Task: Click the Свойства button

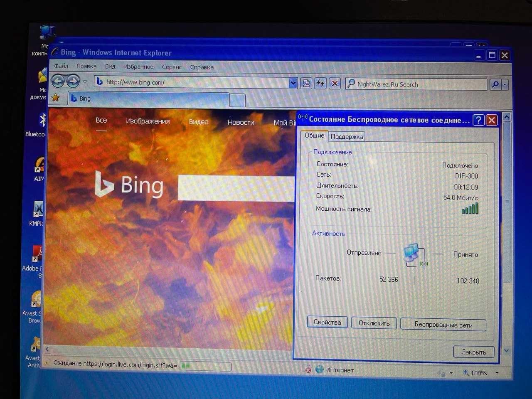Action: (x=328, y=322)
